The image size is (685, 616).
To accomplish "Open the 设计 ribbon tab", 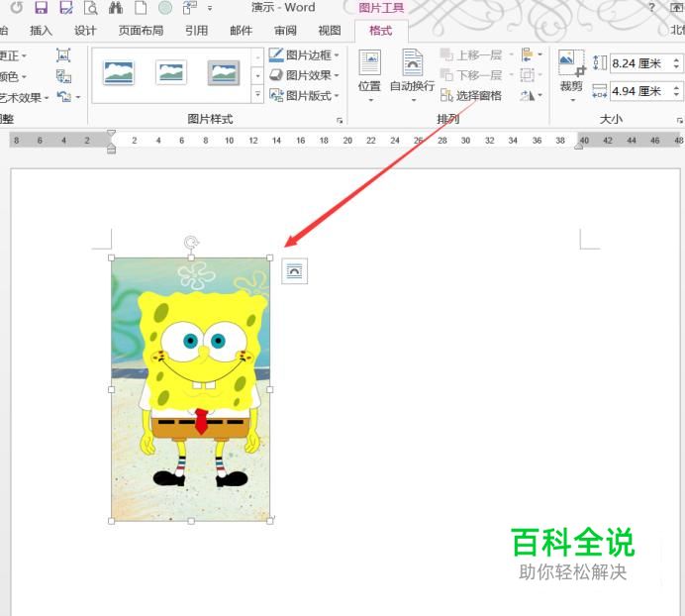I will (x=85, y=31).
